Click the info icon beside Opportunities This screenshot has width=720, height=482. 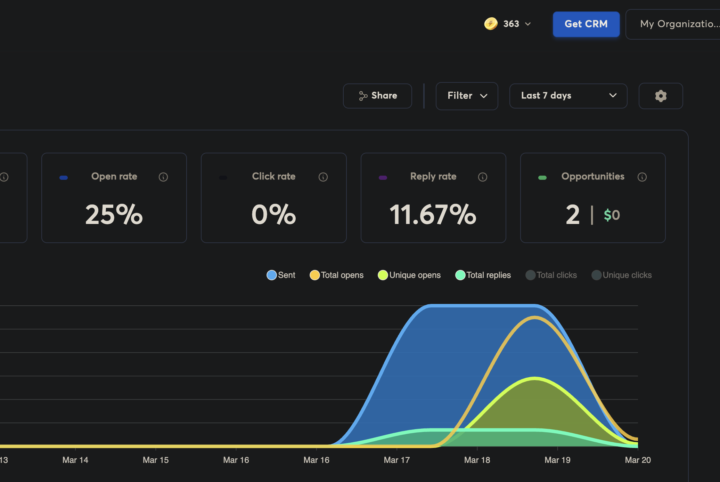pos(642,177)
